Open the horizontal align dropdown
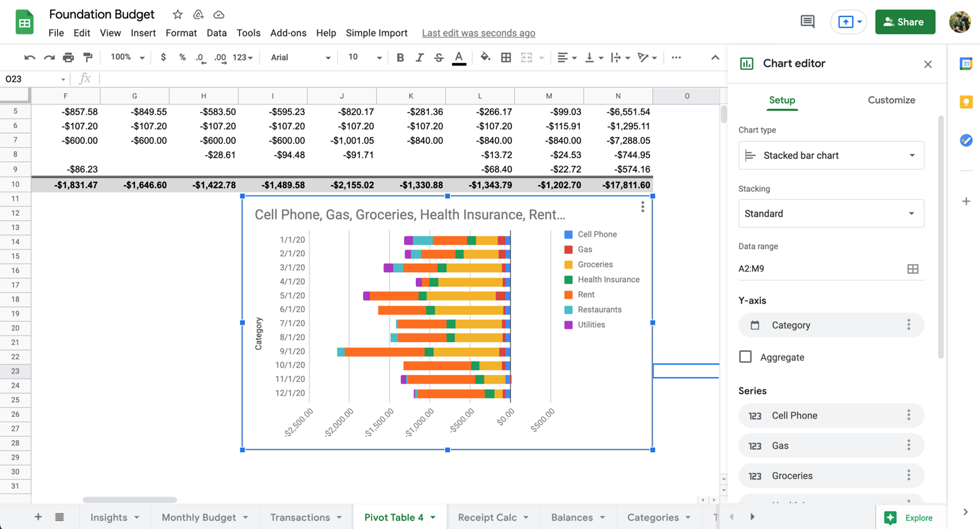 click(x=567, y=58)
